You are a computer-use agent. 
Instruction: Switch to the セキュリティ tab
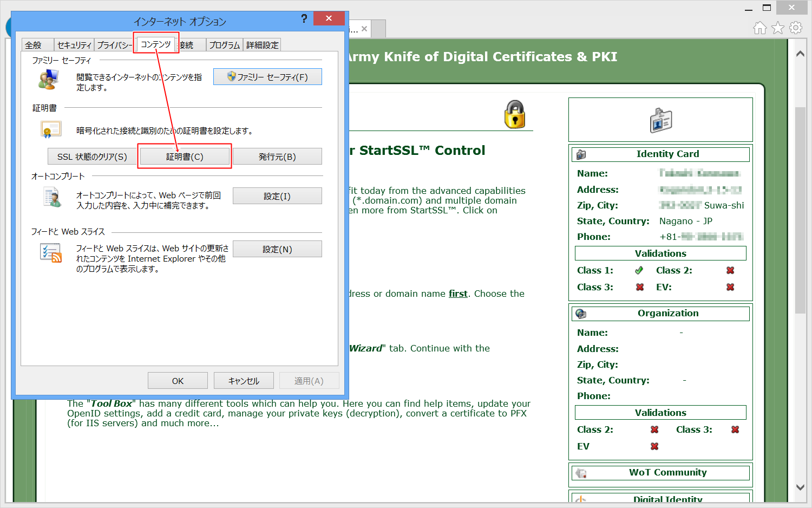click(x=74, y=45)
